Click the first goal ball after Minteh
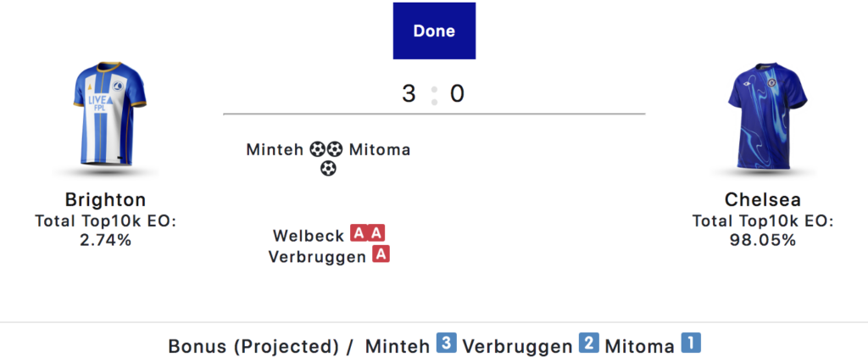Image resolution: width=868 pixels, height=363 pixels. click(x=317, y=150)
